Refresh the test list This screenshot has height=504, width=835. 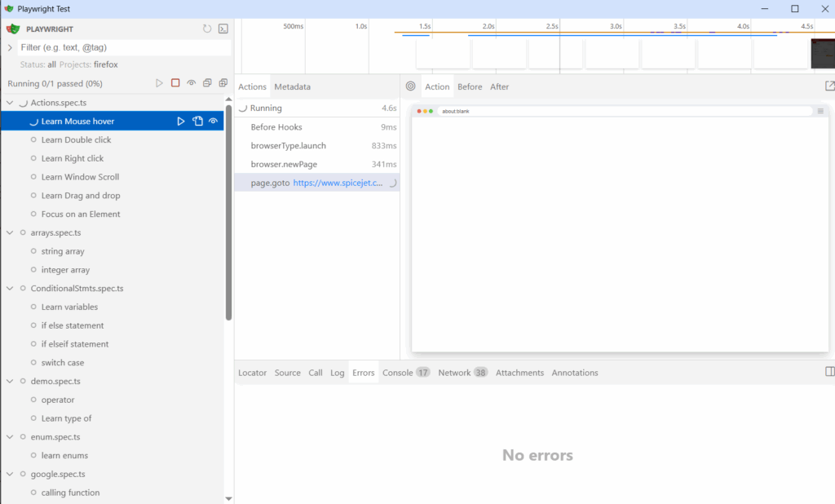[206, 28]
